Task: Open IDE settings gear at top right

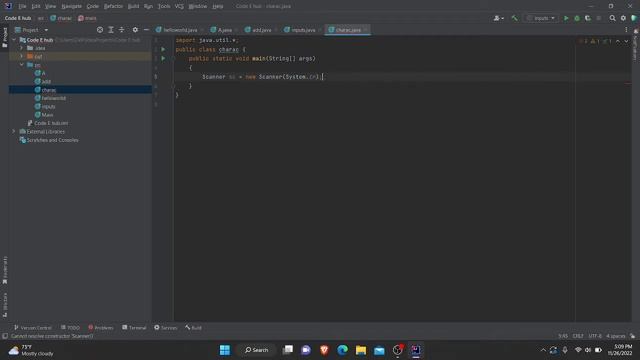Action: coord(623,18)
